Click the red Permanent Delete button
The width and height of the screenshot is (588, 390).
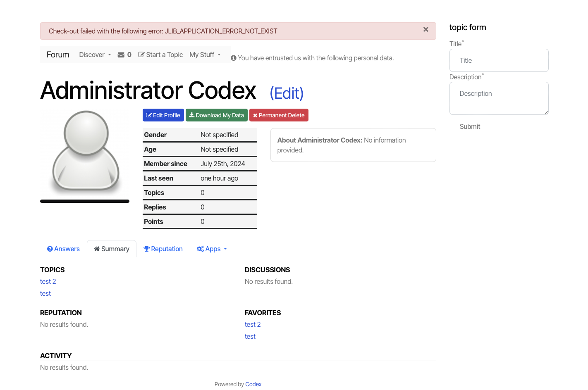point(279,115)
